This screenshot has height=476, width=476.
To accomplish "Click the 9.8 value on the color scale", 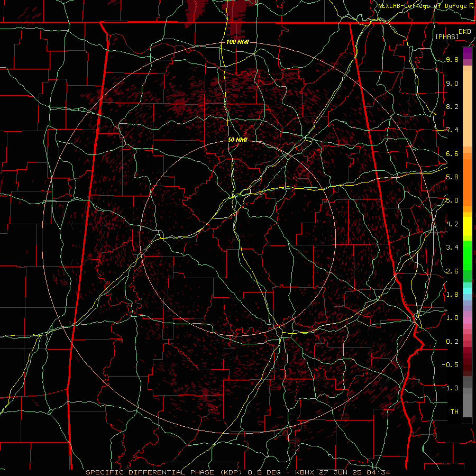I will click(x=452, y=59).
